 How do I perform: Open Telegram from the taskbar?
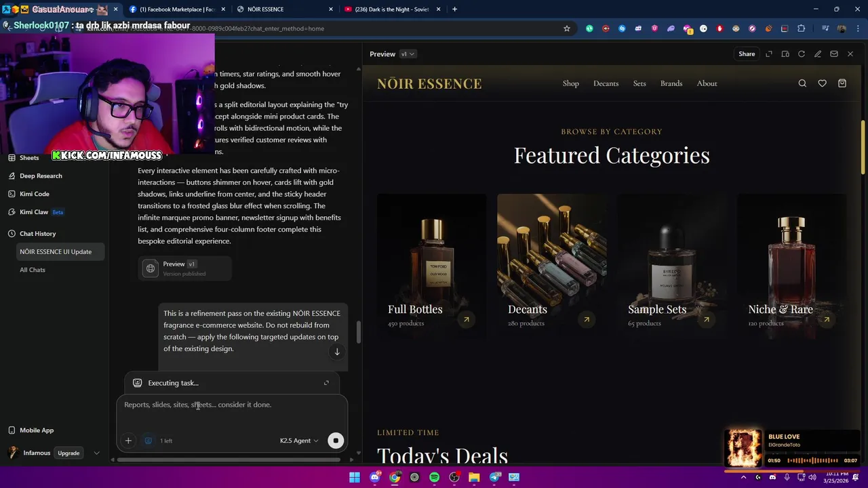(494, 477)
